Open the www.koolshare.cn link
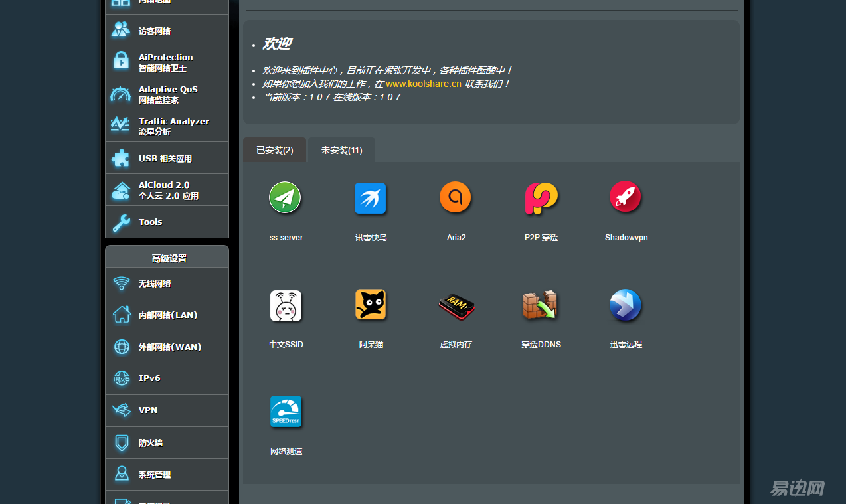The width and height of the screenshot is (846, 504). [x=424, y=84]
